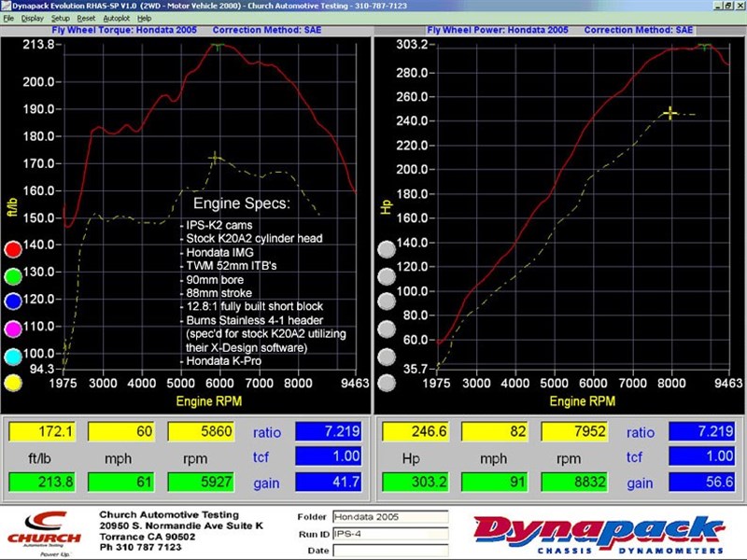
Task: Click fifth gray run indicator beside 60.0 on power graph
Action: click(387, 357)
